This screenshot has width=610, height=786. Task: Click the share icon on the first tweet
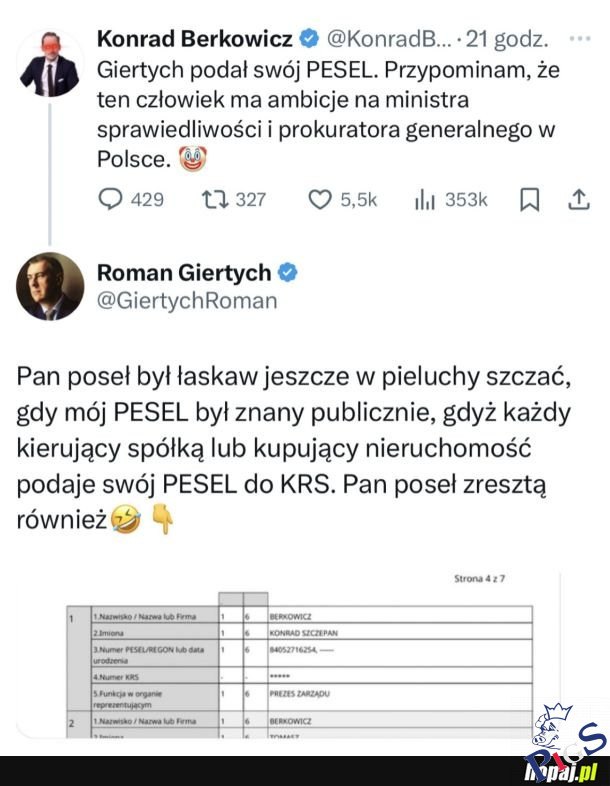[579, 200]
